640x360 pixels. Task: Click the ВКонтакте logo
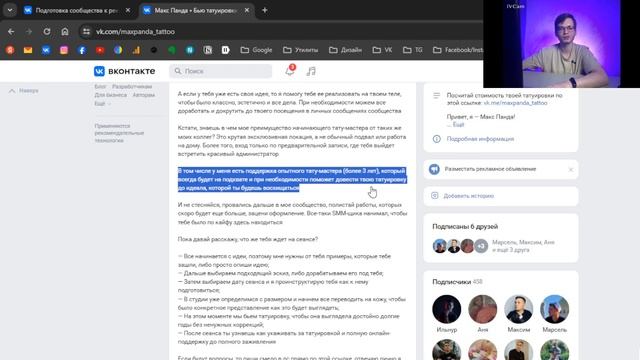click(x=124, y=71)
